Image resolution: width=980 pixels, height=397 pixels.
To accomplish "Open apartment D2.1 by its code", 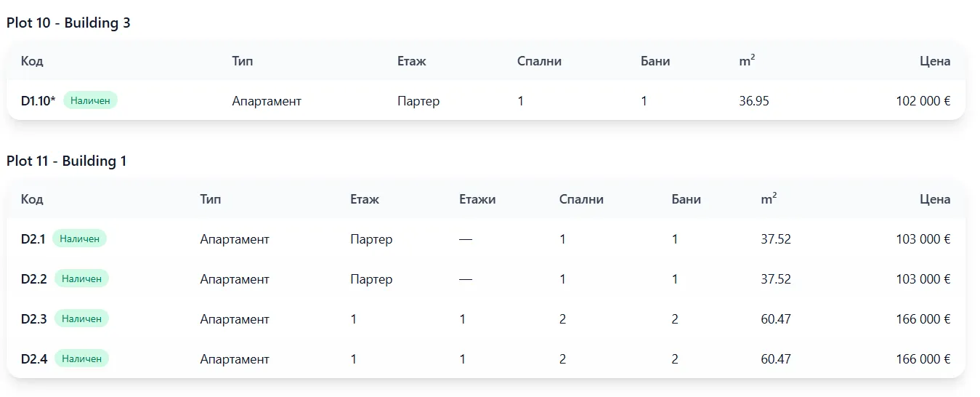I will pos(33,239).
